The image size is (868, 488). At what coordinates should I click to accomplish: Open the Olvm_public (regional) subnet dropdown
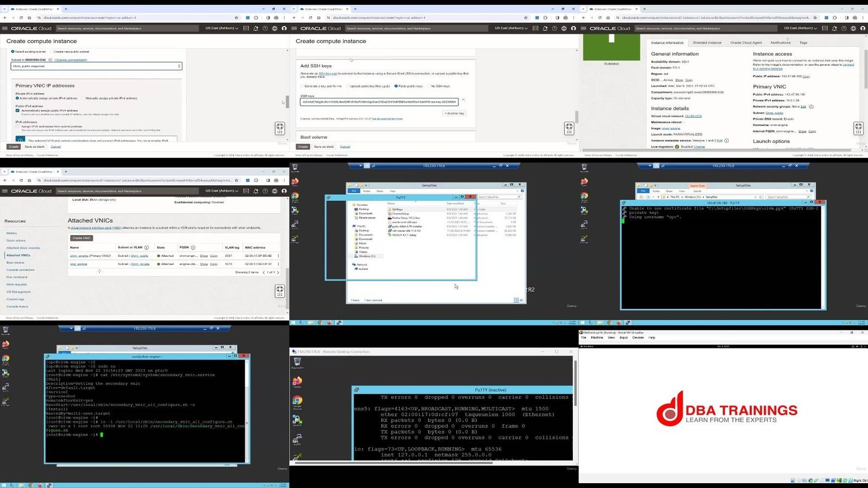tap(97, 66)
